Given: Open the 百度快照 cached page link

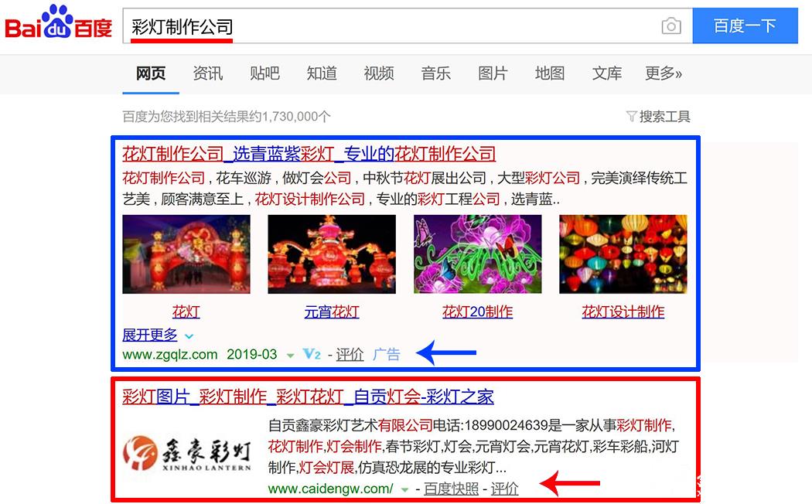Looking at the screenshot, I should tap(451, 489).
